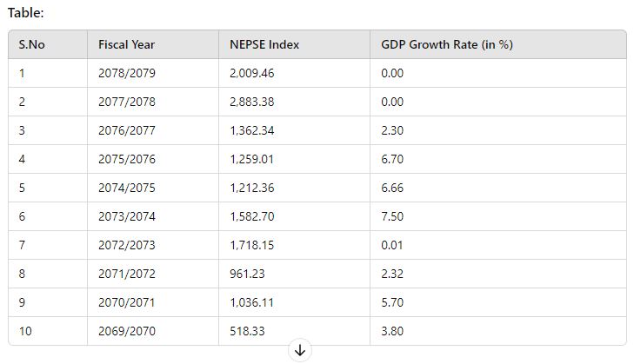Viewport: 634px width, 364px height.
Task: Select fiscal year 2072/2073 cell
Action: 127,245
